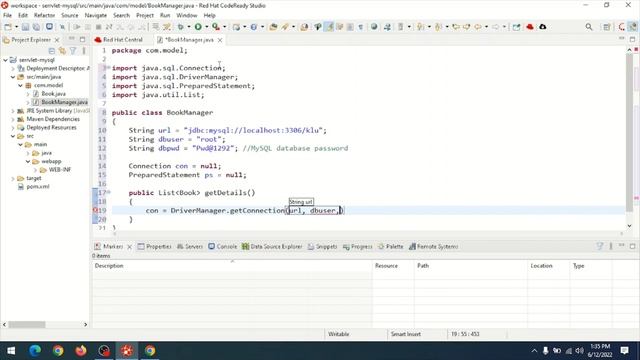Open the Refactor menu
The height and width of the screenshot is (360, 640).
[44, 15]
